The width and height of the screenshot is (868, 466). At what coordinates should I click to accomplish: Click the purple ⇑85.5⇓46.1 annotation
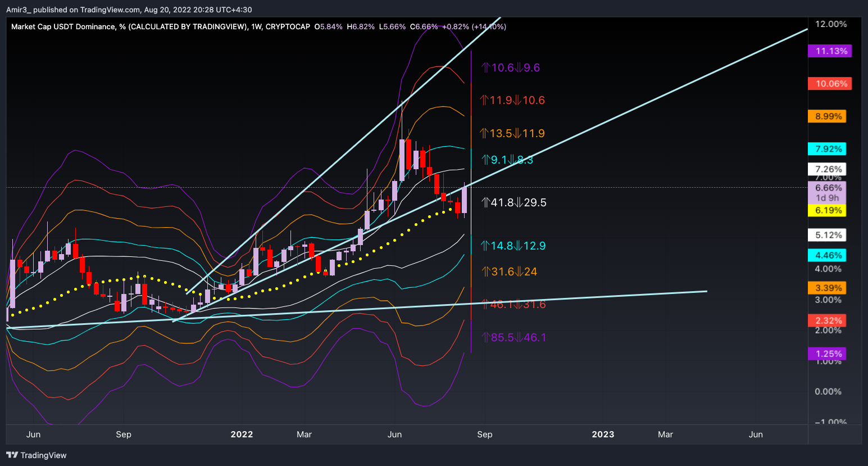coord(513,338)
